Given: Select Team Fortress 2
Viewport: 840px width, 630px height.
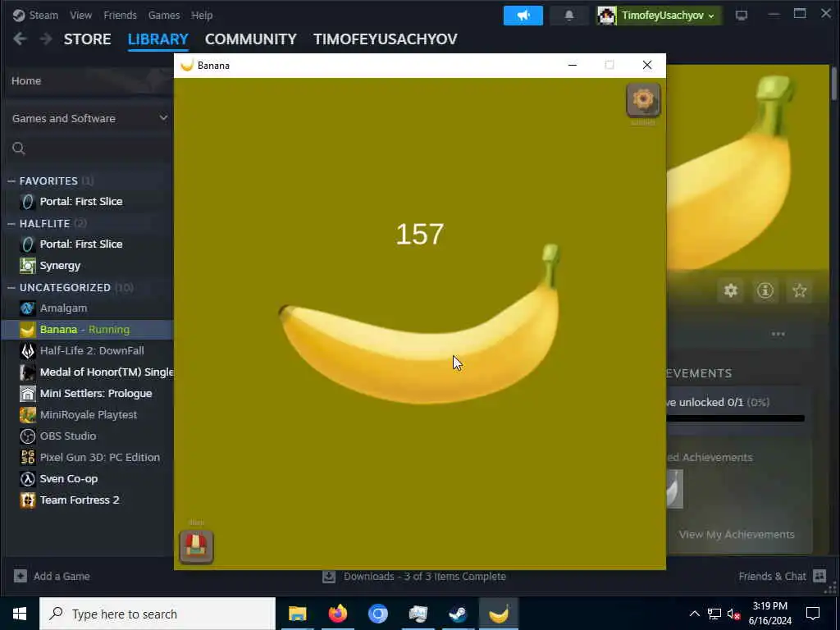Looking at the screenshot, I should coord(80,500).
